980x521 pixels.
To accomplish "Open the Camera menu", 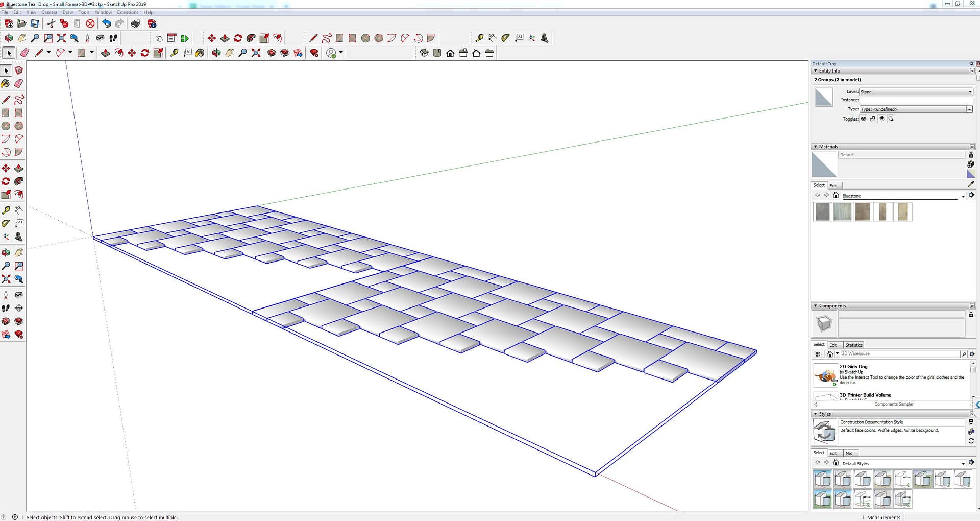I will click(49, 12).
